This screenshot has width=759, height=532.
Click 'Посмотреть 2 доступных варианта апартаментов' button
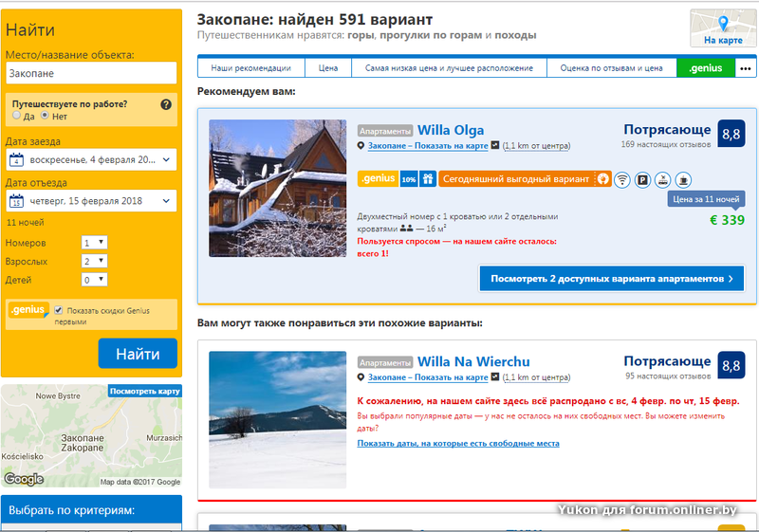pos(612,279)
